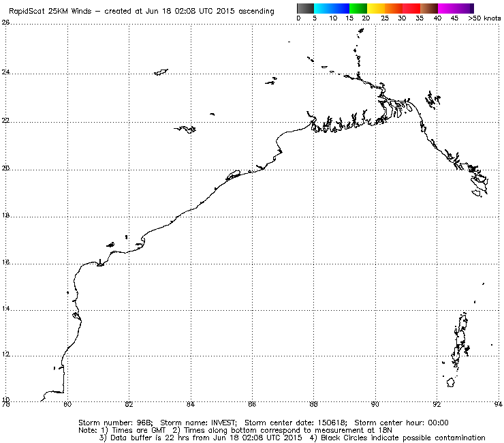
Task: Click the legend label "35"
Action: 420,18
